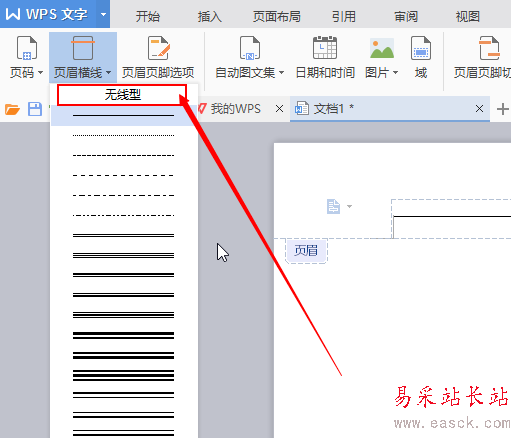Viewport: 511px width, 438px height.
Task: Select the dash-dot-dot line style
Action: (123, 215)
